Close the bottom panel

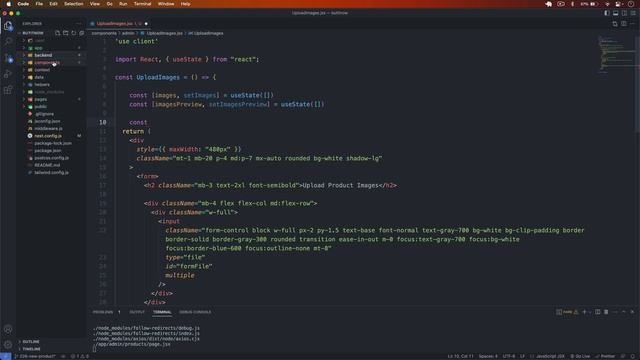pos(632,312)
